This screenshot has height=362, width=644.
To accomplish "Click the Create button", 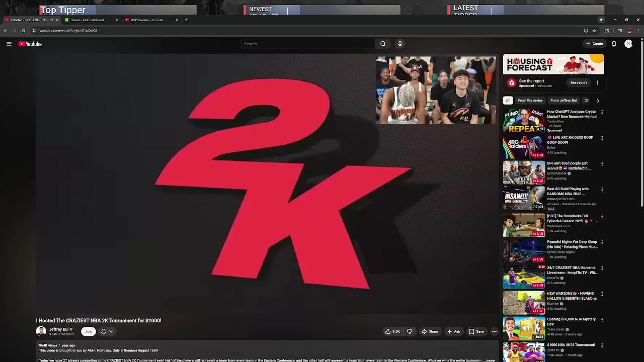I will (594, 44).
